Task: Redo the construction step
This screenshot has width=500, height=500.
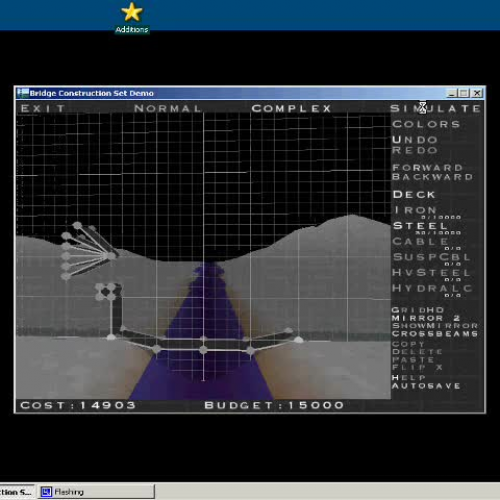Action: tap(415, 150)
